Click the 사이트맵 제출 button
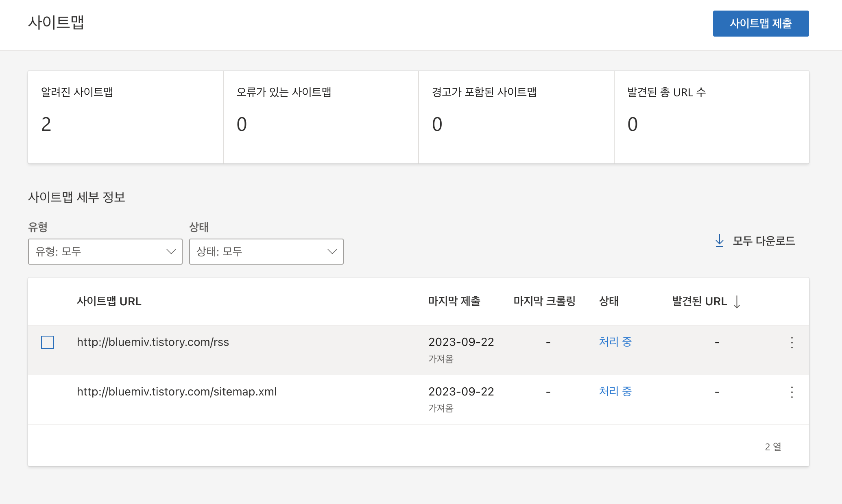 click(761, 24)
